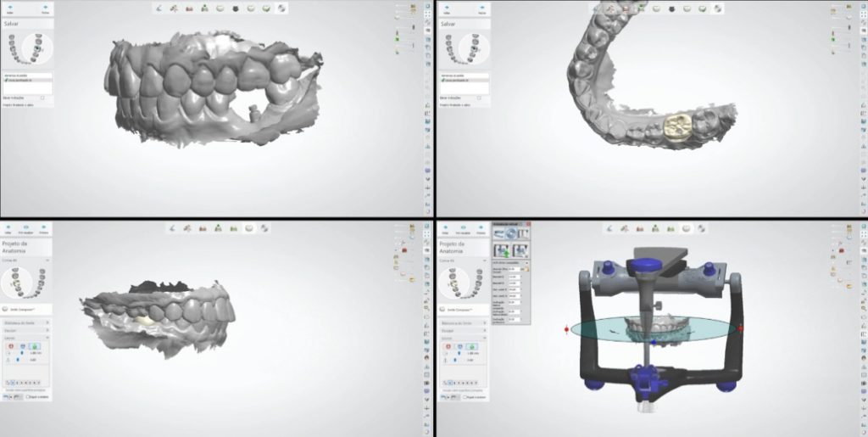
Task: Click the Smile Composer button in the articulator window
Action: click(464, 309)
